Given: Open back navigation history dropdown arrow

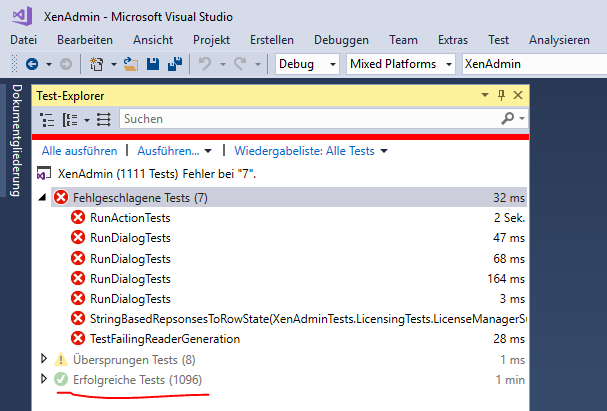Looking at the screenshot, I should 49,64.
